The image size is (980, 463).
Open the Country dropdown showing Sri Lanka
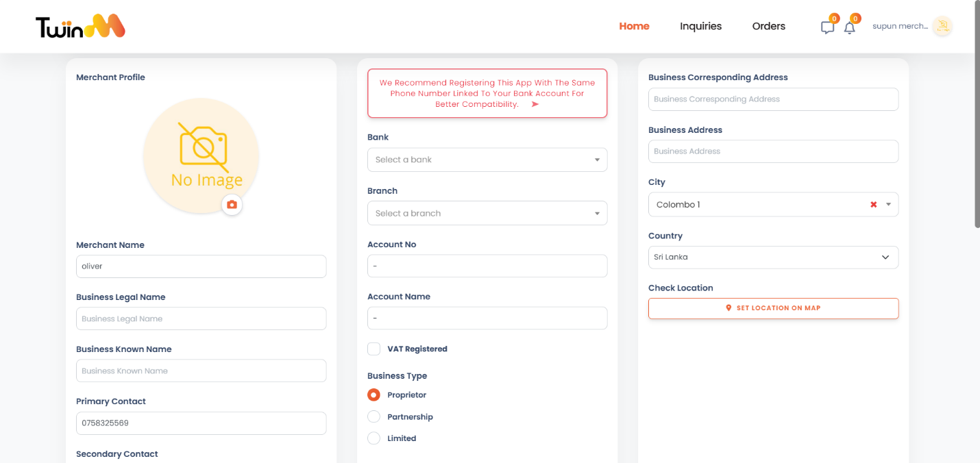(x=773, y=257)
